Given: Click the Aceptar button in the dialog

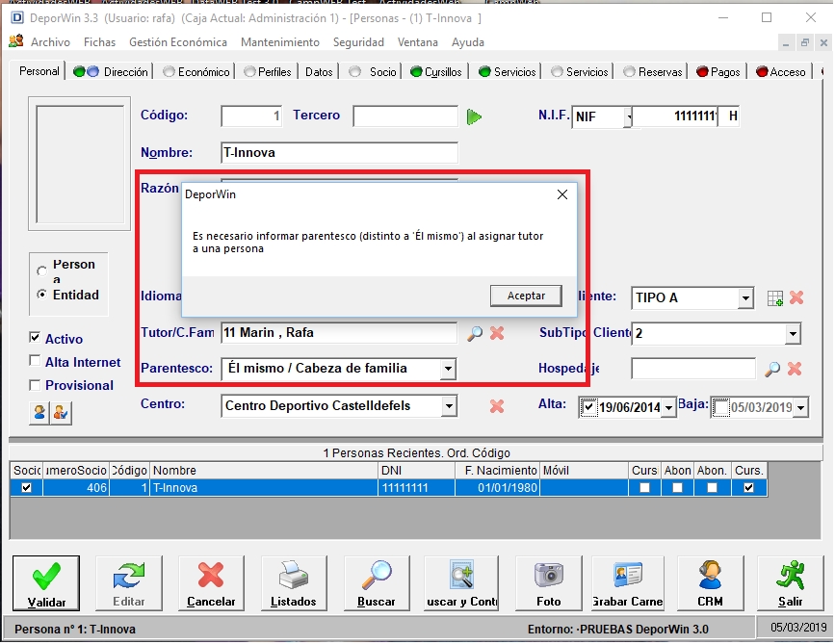Looking at the screenshot, I should 526,296.
